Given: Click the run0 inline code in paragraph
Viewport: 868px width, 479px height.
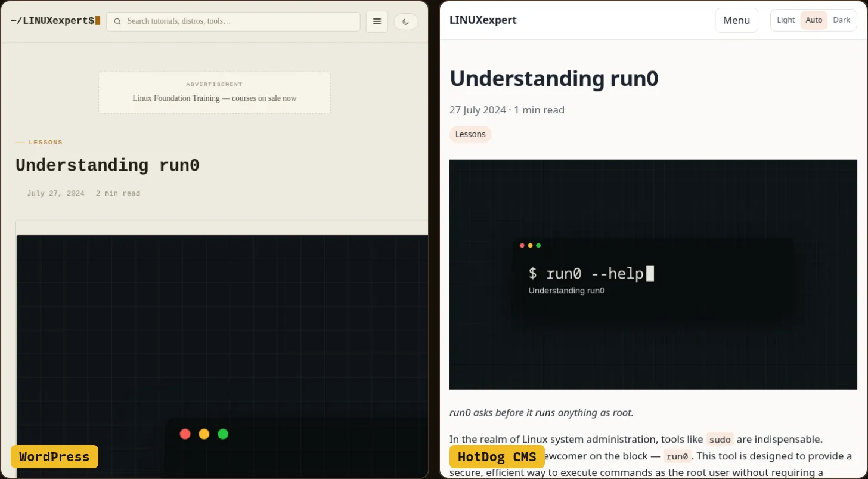Looking at the screenshot, I should click(x=677, y=456).
